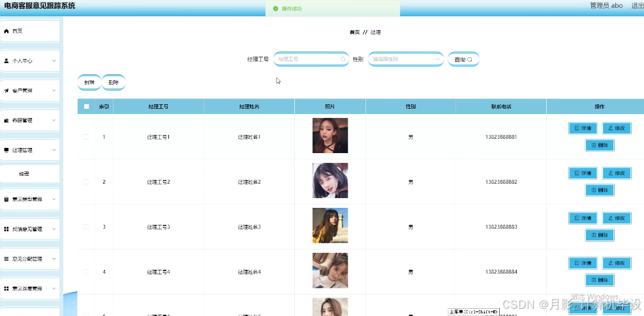644x316 pixels.
Task: Expand 客户管理 with its chevron
Action: [54, 91]
